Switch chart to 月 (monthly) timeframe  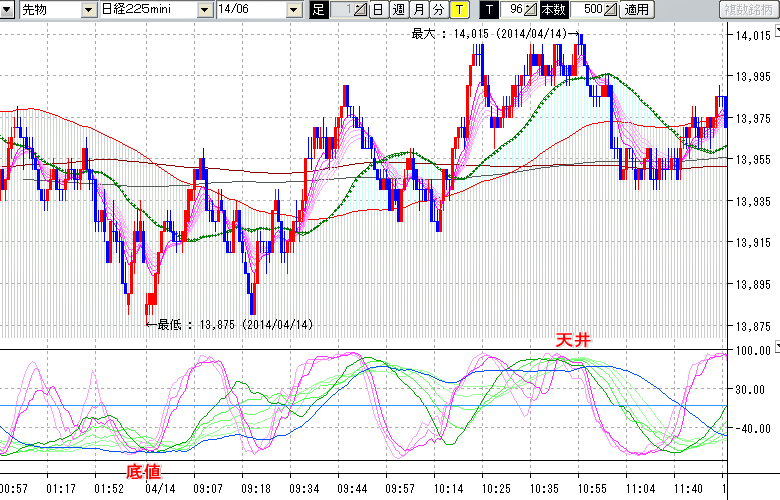tap(418, 10)
